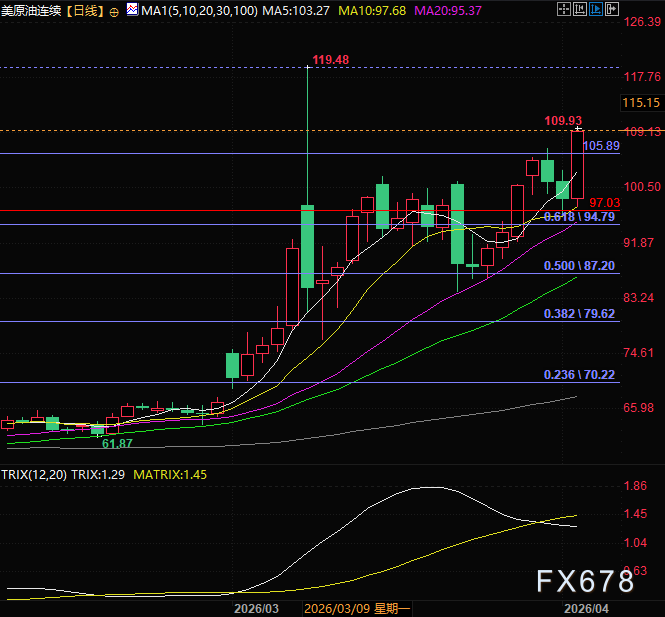Click the 83.24 axis value
The height and width of the screenshot is (617, 665).
coord(639,298)
